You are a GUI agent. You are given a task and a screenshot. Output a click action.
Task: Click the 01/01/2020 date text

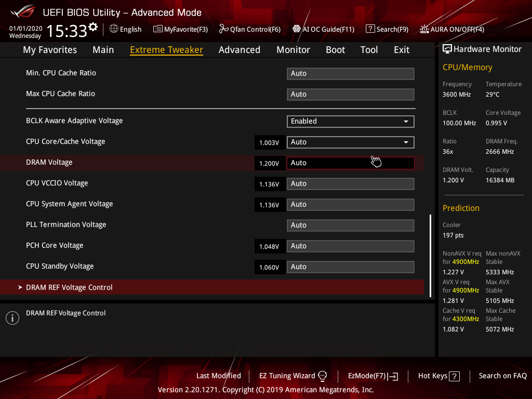(x=26, y=29)
